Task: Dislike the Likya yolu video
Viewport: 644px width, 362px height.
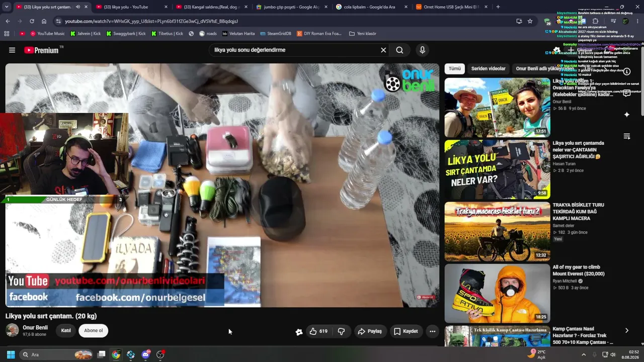Action: [341, 331]
